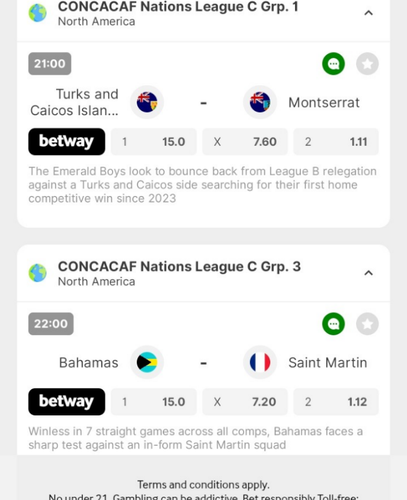Favorite the Turks and Caicos vs Montserrat match
This screenshot has height=500, width=407.
point(367,64)
